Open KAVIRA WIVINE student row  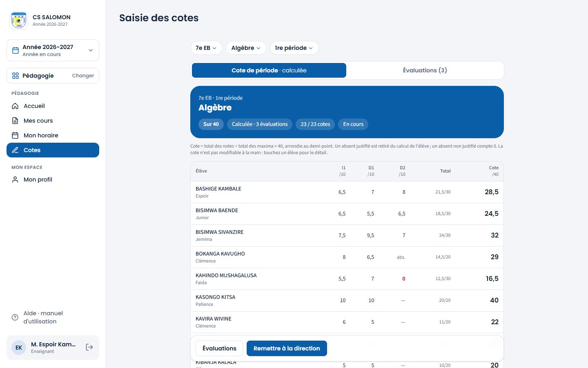pos(347,322)
